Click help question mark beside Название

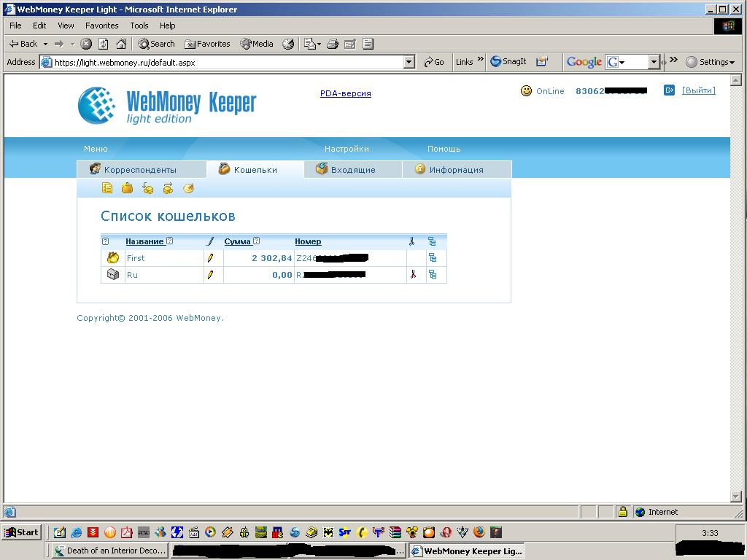(x=169, y=241)
